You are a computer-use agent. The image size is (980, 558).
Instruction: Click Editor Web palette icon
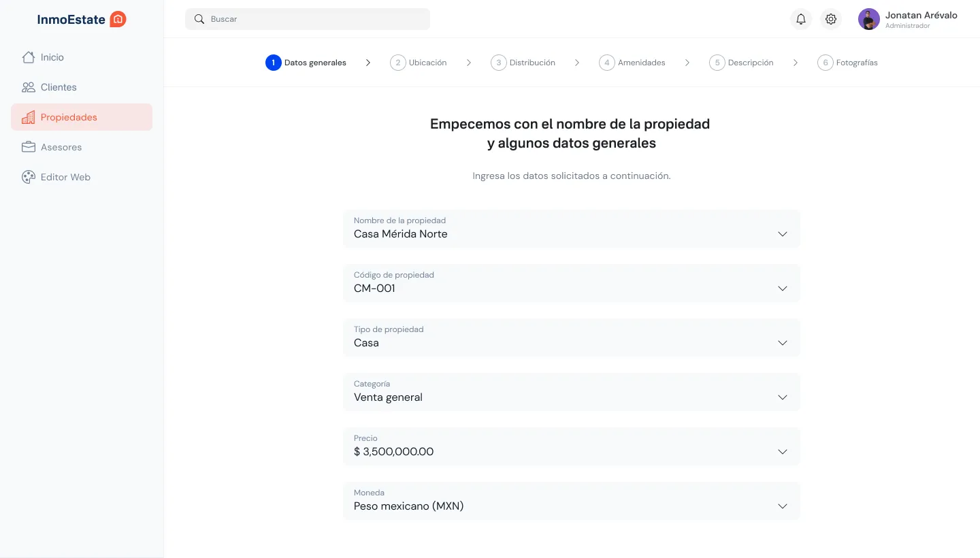tap(28, 177)
